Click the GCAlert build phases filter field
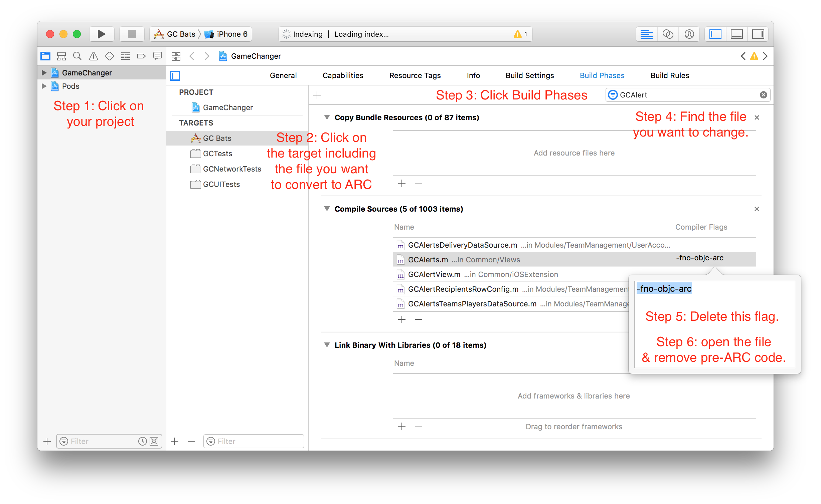Viewport: 821px width, 504px height. (x=688, y=95)
